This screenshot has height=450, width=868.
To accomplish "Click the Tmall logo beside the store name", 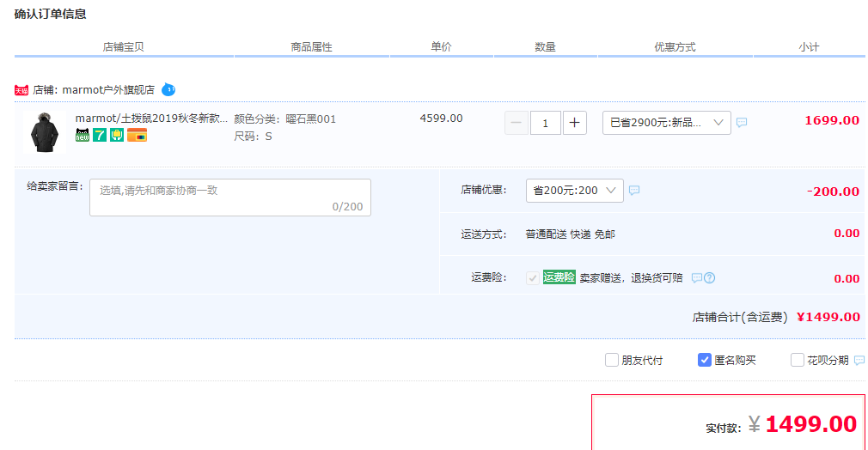I will [x=21, y=90].
